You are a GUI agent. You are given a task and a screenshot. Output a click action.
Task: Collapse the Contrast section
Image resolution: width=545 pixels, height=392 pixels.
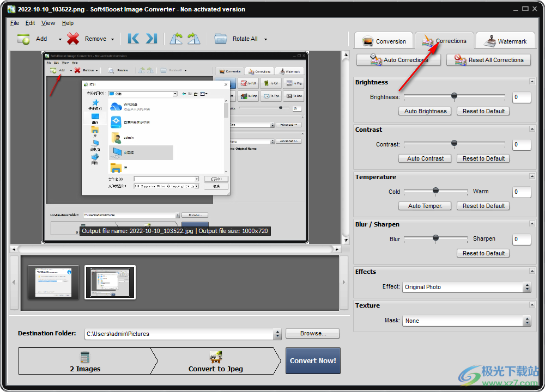coord(532,129)
